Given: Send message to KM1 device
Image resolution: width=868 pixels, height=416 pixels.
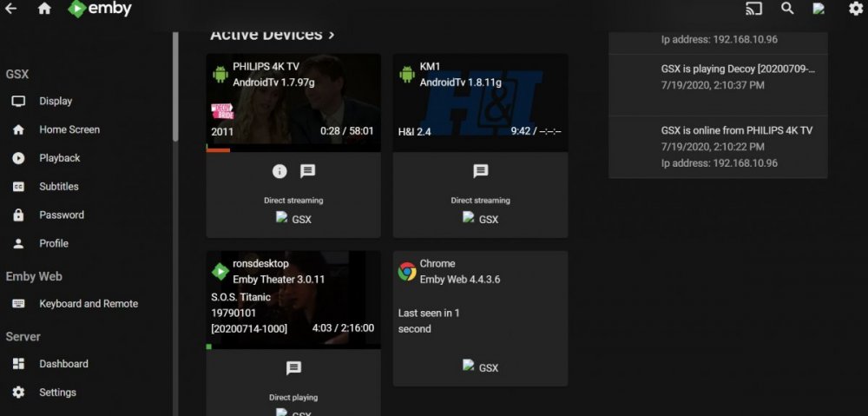Looking at the screenshot, I should pos(481,171).
